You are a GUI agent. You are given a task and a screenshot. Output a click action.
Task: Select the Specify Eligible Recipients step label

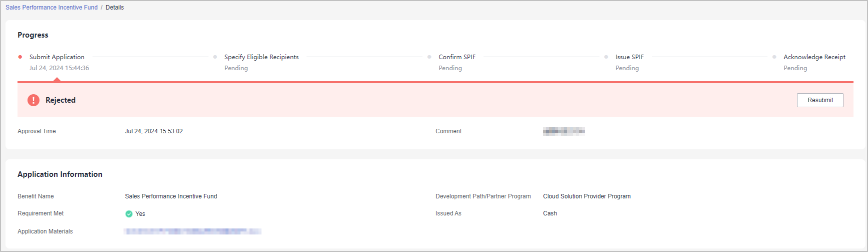click(x=261, y=57)
